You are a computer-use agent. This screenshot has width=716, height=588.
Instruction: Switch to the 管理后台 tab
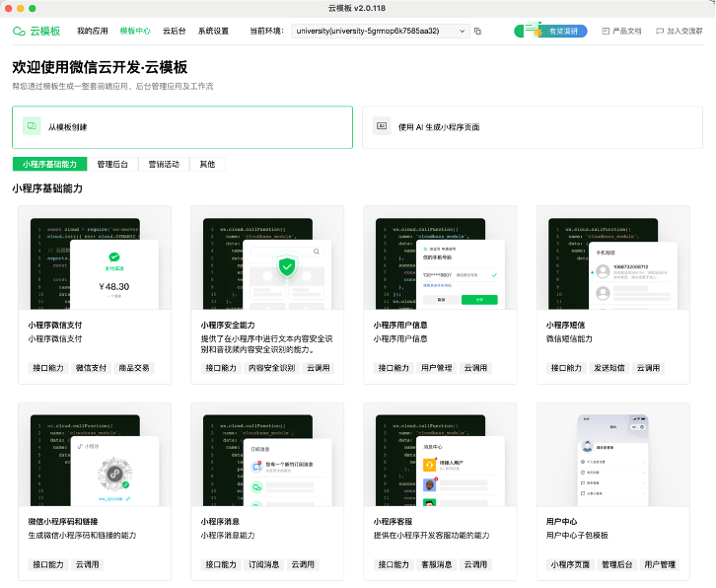[112, 164]
